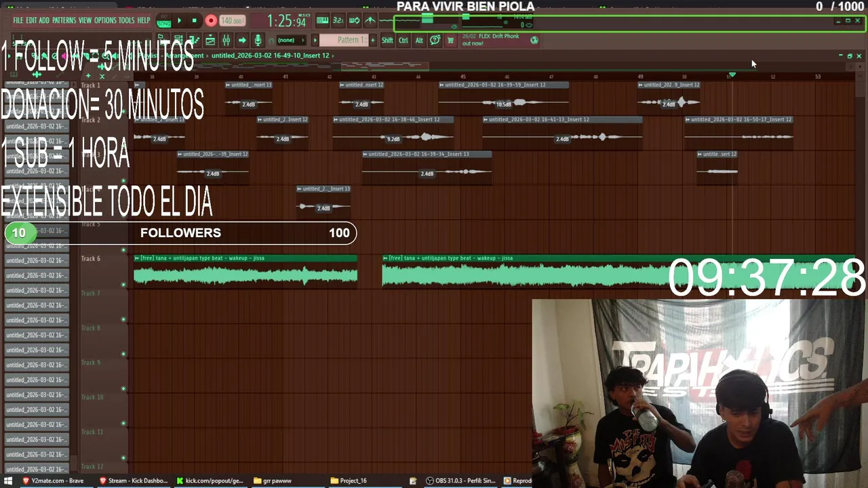Mute Track 11 using its green dot
Screen dimensions: 868x488
click(x=123, y=457)
